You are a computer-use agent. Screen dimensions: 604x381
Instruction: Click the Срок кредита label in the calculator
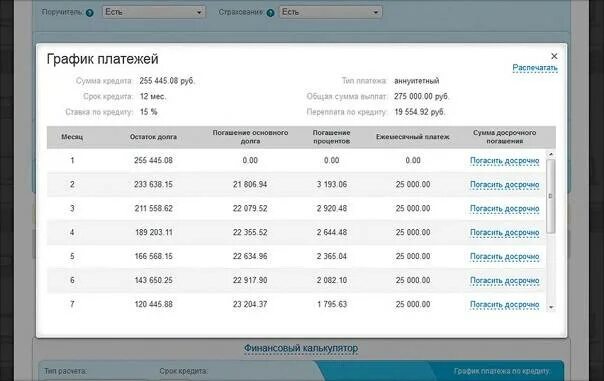click(183, 371)
